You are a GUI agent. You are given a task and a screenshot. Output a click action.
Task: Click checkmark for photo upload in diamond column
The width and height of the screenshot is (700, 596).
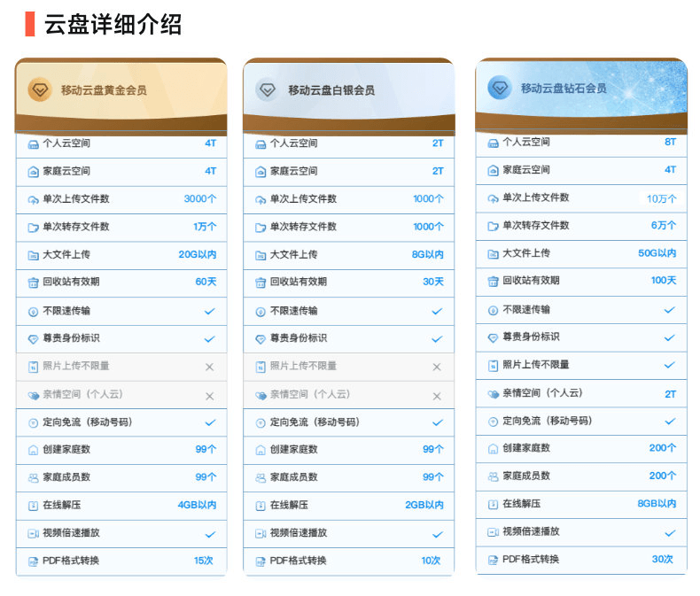pyautogui.click(x=670, y=365)
